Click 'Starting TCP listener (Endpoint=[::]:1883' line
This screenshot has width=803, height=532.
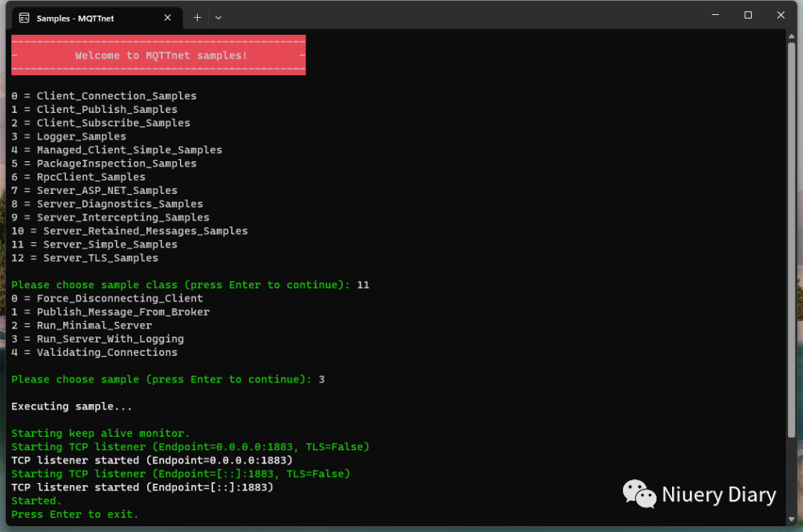(x=181, y=474)
